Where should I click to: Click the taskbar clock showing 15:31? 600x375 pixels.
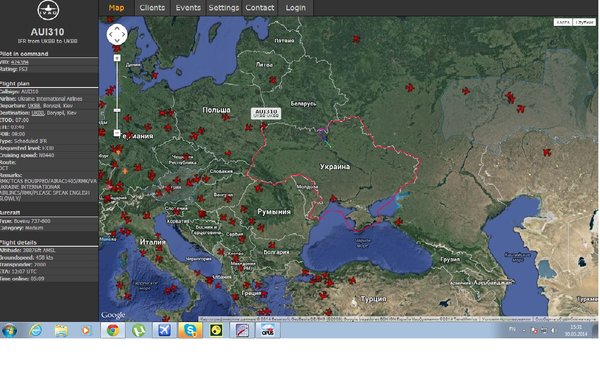576,330
